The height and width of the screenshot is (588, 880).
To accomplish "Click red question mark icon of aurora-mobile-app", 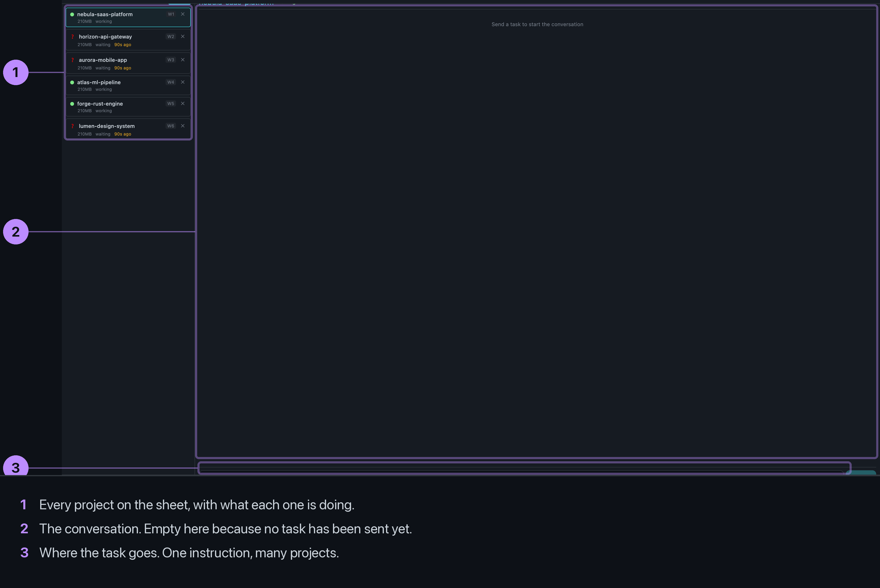I will [x=72, y=60].
